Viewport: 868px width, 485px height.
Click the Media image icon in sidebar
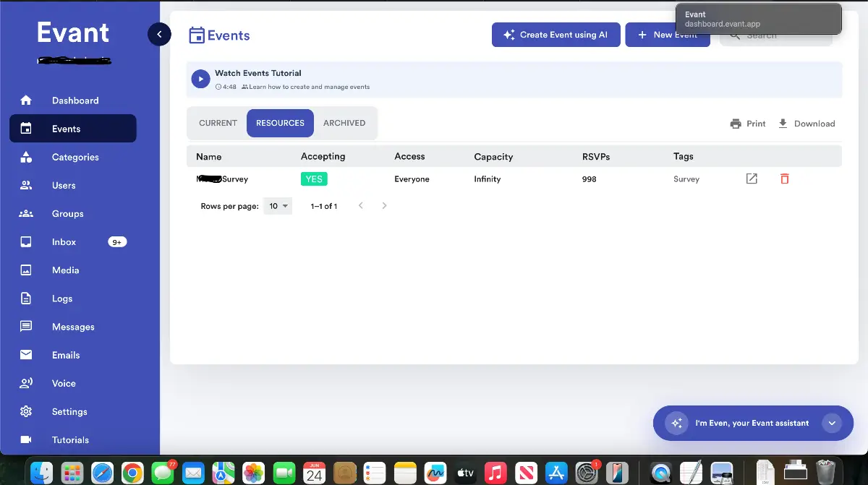coord(26,270)
